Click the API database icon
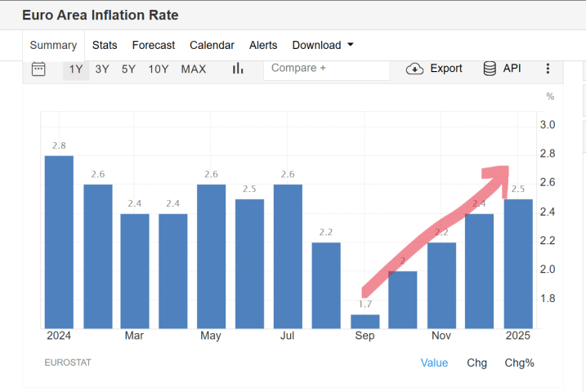The height and width of the screenshot is (392, 586). click(x=490, y=69)
